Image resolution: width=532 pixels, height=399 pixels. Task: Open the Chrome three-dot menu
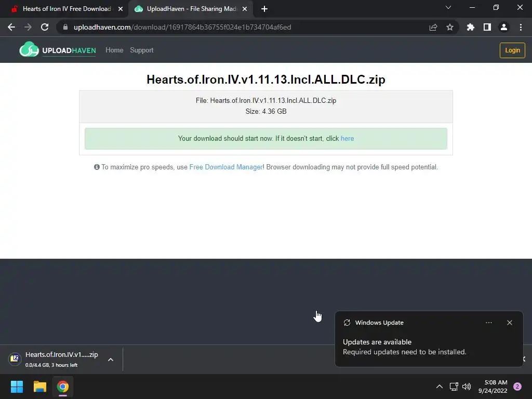(x=521, y=27)
